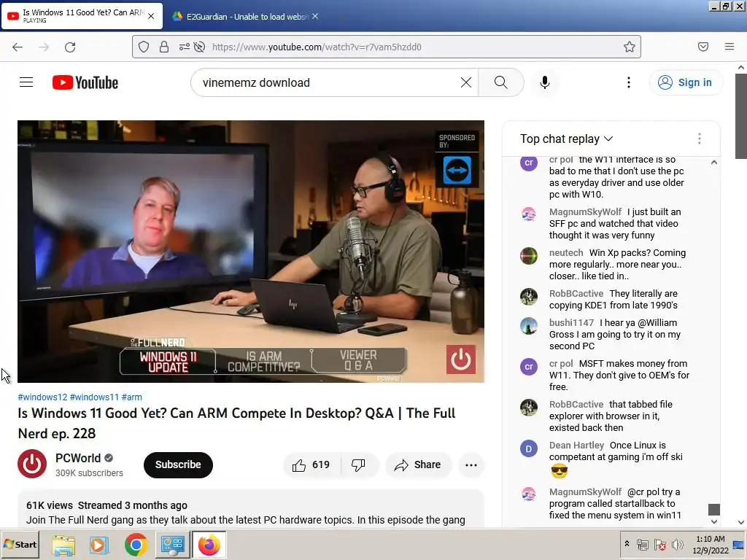Image resolution: width=747 pixels, height=560 pixels.
Task: Click the Show desktop button in tray
Action: click(739, 545)
